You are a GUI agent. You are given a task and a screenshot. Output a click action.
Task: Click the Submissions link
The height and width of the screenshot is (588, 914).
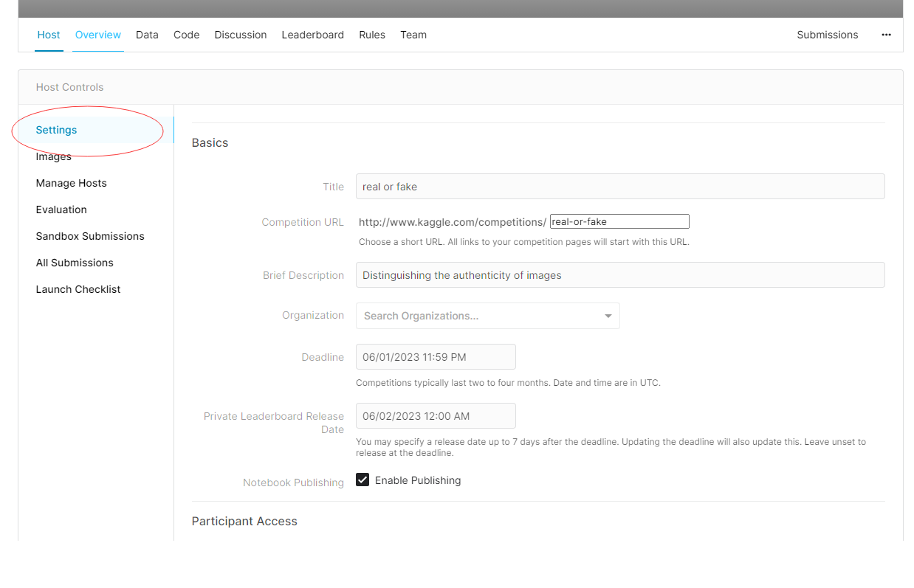828,35
